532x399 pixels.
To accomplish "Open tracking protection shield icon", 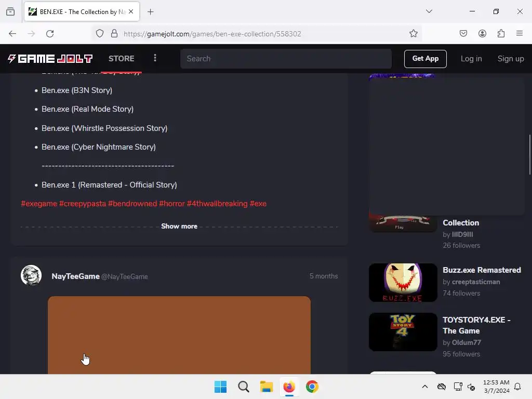I will tap(100, 34).
